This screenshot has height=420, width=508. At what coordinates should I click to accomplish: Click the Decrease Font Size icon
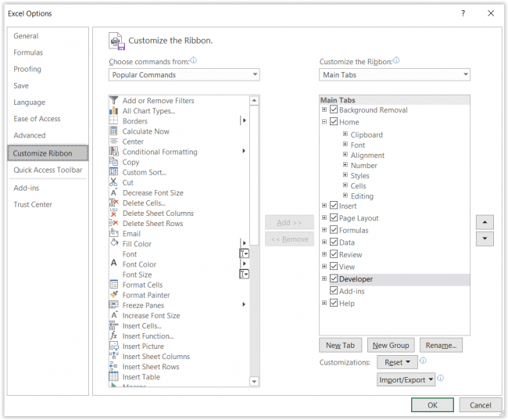tap(114, 192)
